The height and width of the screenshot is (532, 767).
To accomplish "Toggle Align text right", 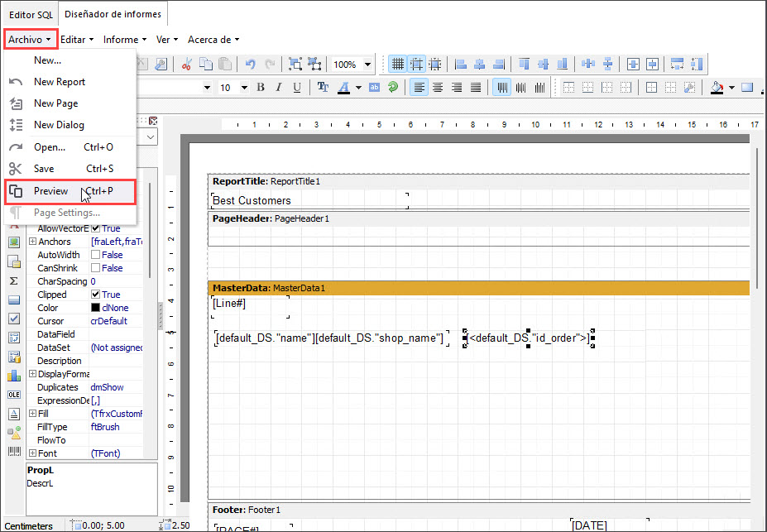I will [457, 88].
